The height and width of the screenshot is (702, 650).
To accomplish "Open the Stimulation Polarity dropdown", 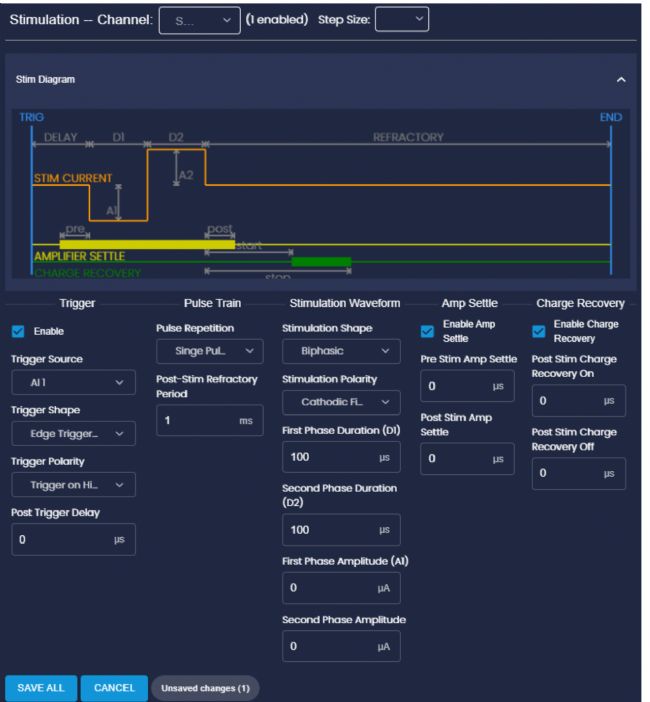I will pyautogui.click(x=340, y=403).
